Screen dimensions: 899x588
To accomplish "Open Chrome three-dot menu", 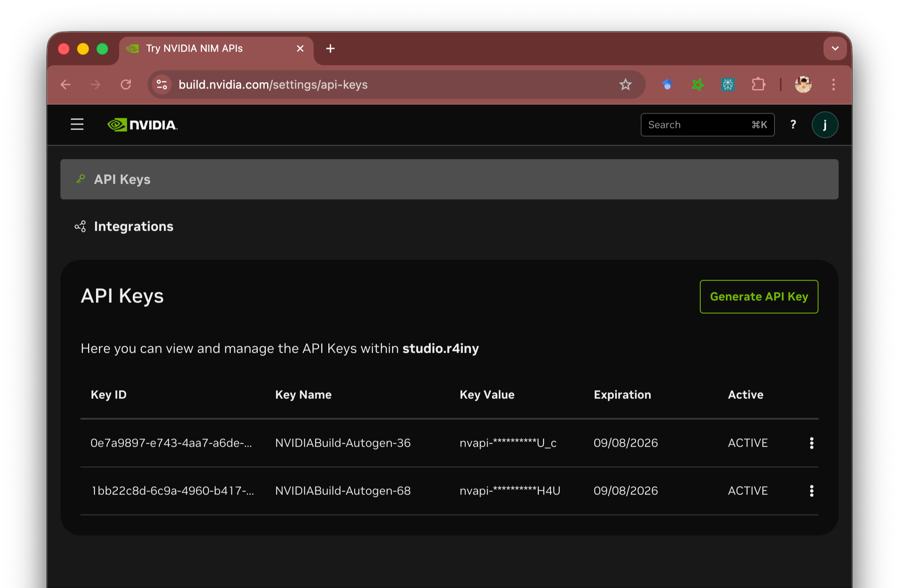I will tap(833, 85).
